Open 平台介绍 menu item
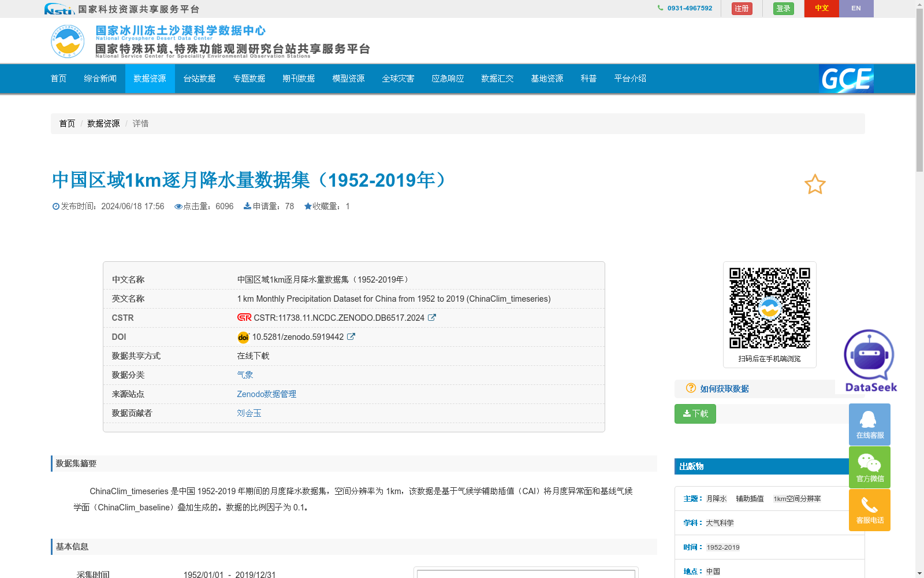This screenshot has height=578, width=924. 631,79
